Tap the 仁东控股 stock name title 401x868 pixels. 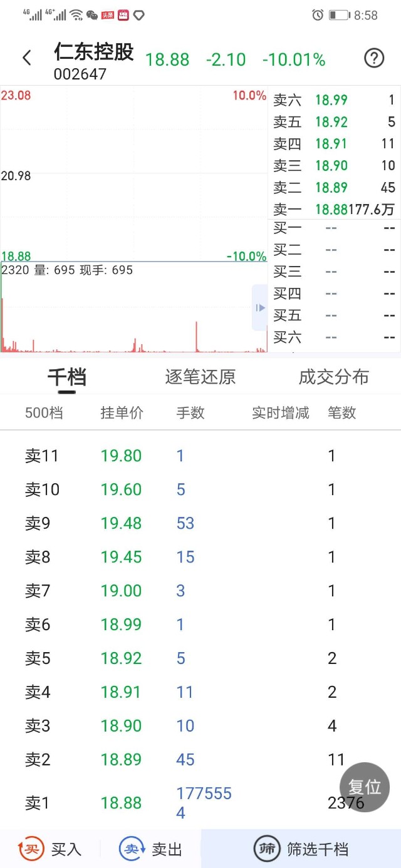pyautogui.click(x=94, y=52)
